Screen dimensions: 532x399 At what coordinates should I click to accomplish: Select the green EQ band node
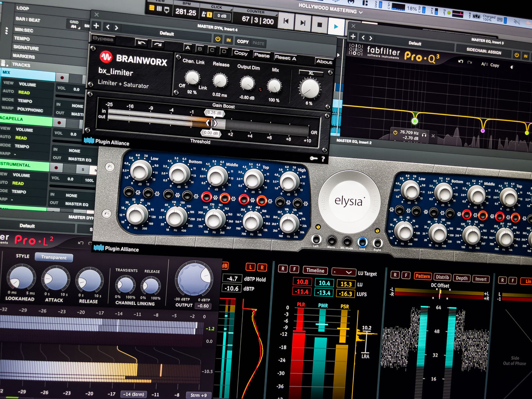(415, 121)
